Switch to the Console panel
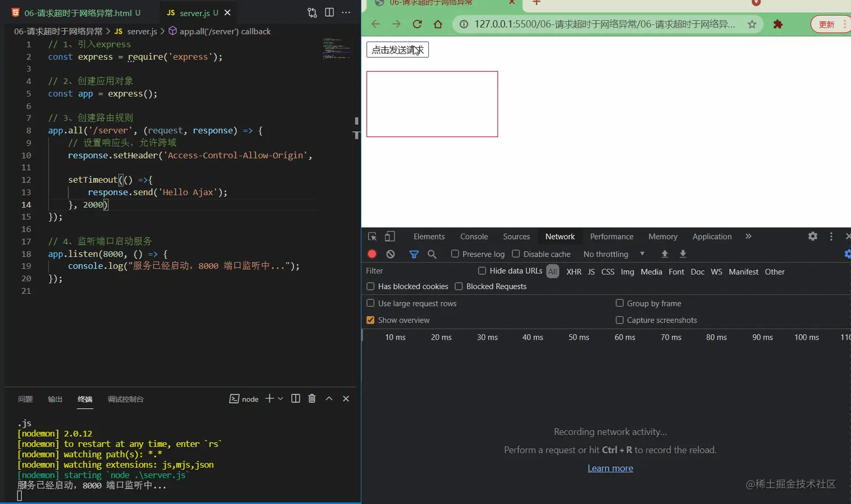Screen dimensions: 851x504 (x=474, y=236)
